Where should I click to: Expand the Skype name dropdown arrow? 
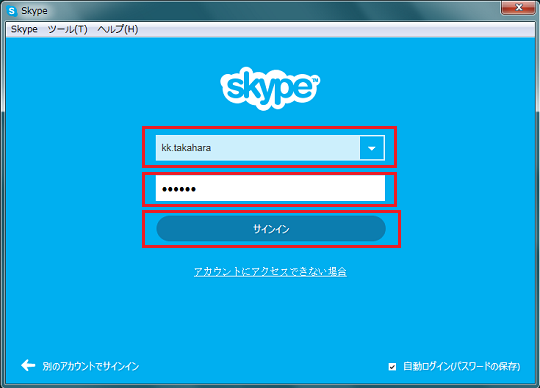372,148
